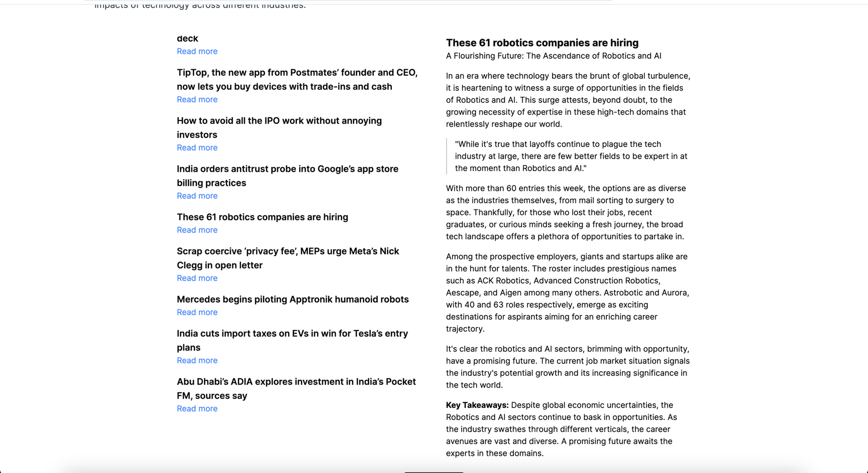Select the India cuts import taxes headline
The width and height of the screenshot is (868, 473).
pyautogui.click(x=292, y=340)
